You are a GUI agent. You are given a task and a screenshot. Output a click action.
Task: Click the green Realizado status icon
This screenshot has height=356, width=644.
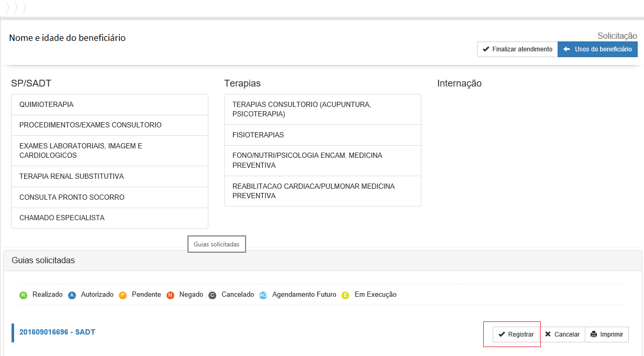tap(23, 295)
